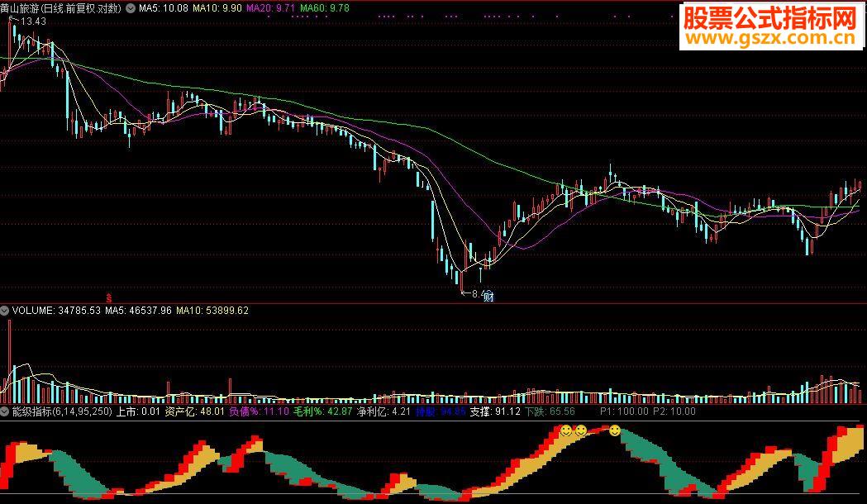Click the VOLUME: 34785.53 label

56,311
